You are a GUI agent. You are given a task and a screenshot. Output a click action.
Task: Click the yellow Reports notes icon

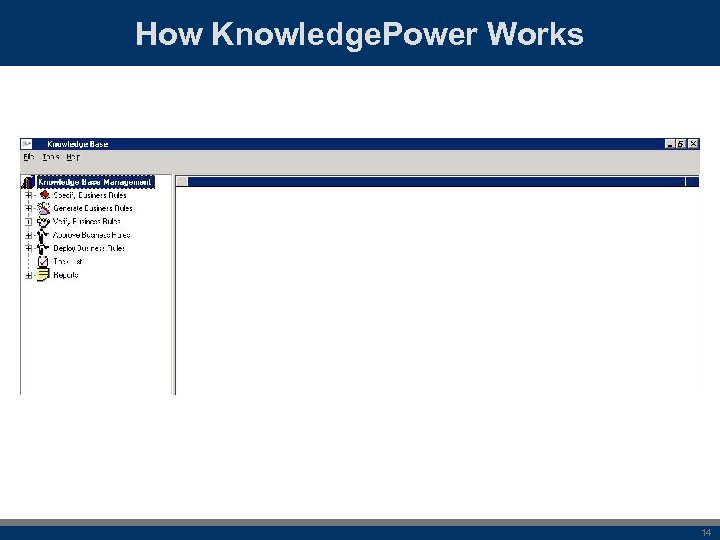click(43, 275)
